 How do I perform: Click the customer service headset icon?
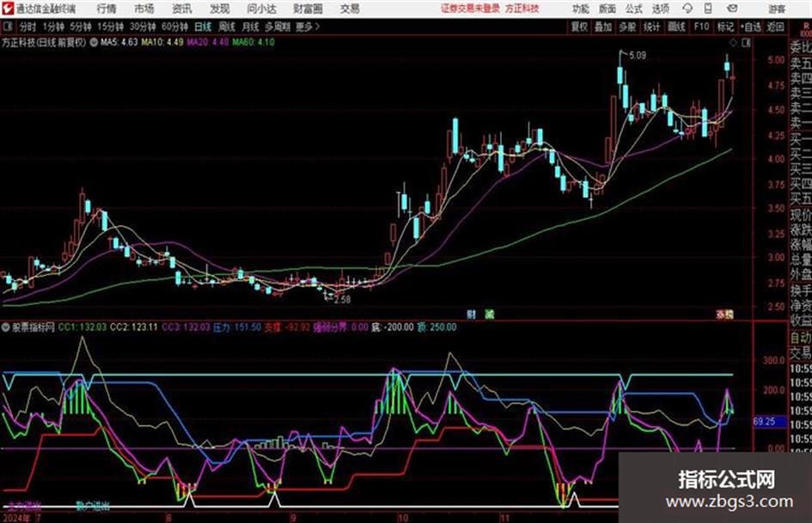[687, 9]
